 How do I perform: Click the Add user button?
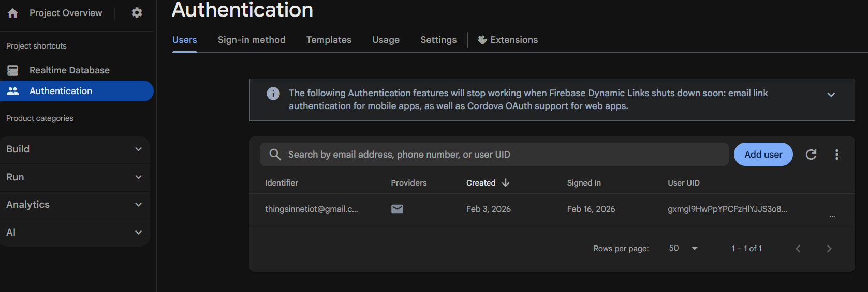(x=763, y=155)
